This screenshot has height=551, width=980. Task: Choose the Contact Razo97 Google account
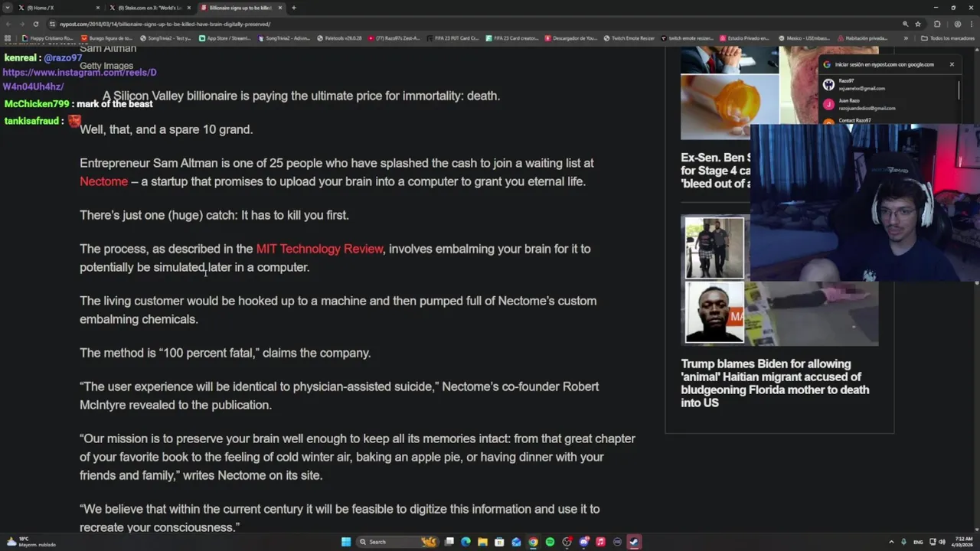pyautogui.click(x=887, y=121)
